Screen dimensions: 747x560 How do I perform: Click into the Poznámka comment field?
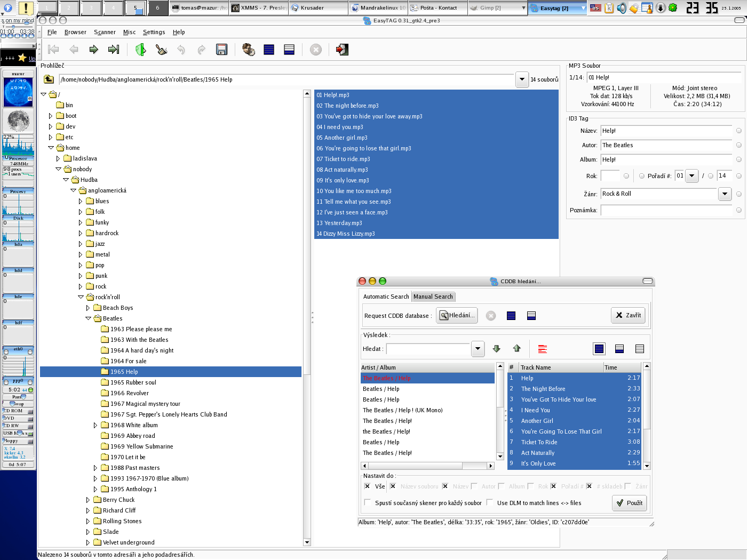click(666, 210)
